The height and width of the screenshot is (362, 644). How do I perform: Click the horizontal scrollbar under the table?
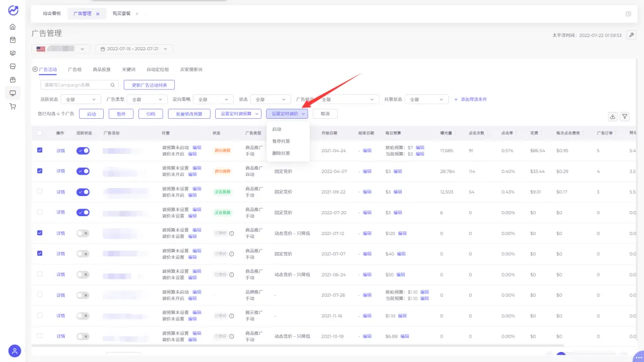297,346
